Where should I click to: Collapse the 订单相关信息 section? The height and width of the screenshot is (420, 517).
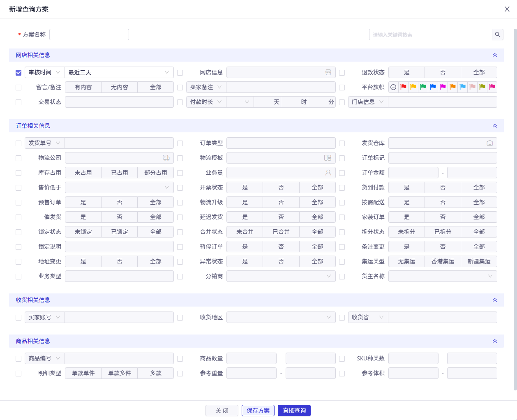tap(495, 126)
